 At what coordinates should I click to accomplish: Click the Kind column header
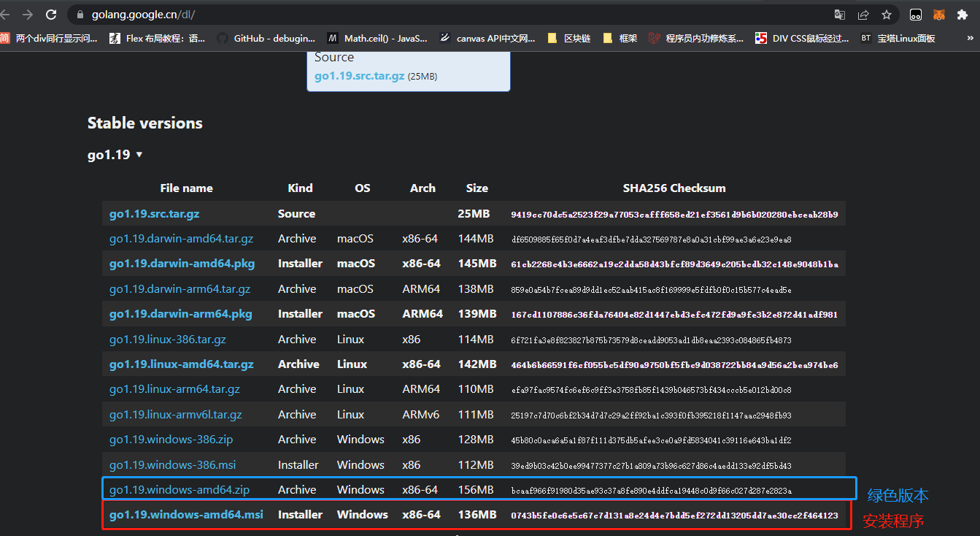(300, 188)
